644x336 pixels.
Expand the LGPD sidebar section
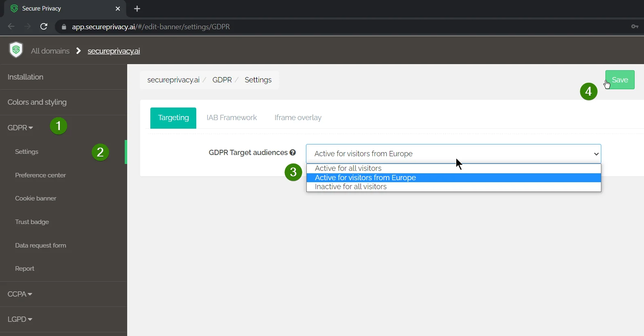coord(20,319)
